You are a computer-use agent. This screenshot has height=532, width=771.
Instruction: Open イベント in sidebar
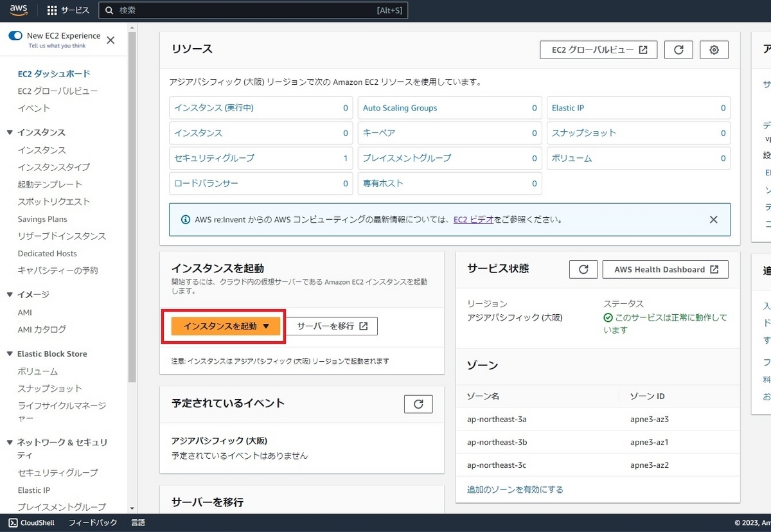[x=33, y=109]
